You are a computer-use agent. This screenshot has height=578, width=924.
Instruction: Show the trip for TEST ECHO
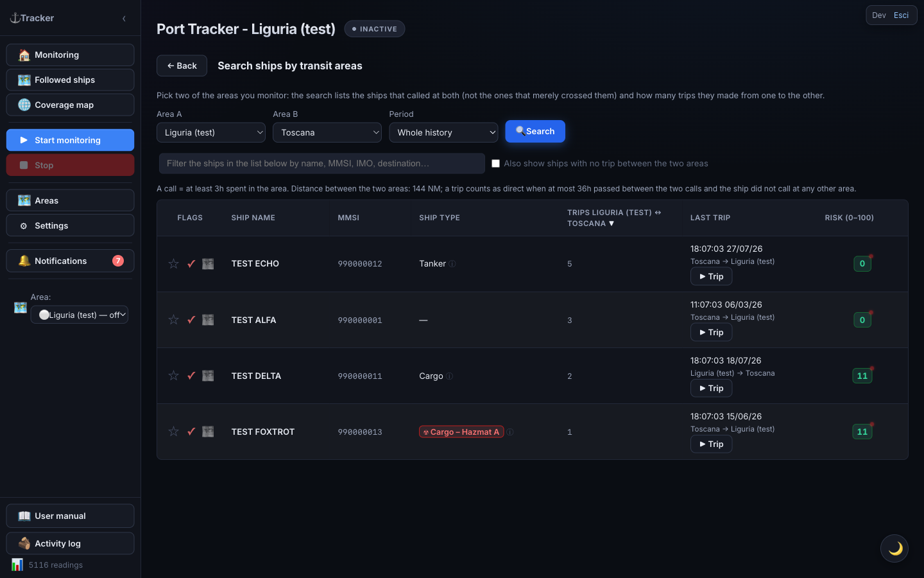point(711,276)
